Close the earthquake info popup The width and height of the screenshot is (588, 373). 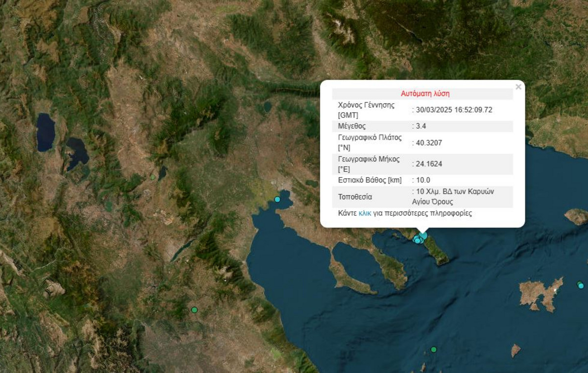[518, 87]
